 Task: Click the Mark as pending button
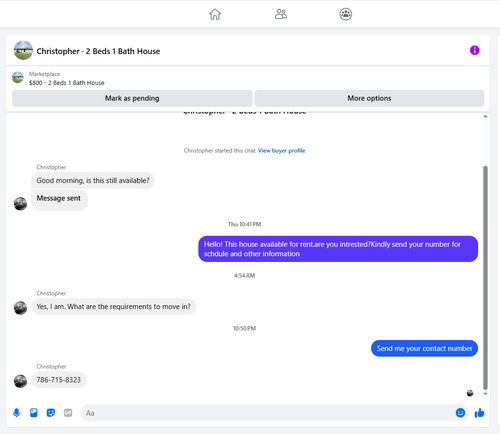[x=132, y=98]
